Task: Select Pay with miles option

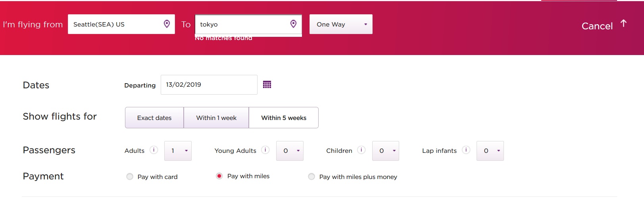Action: point(219,176)
